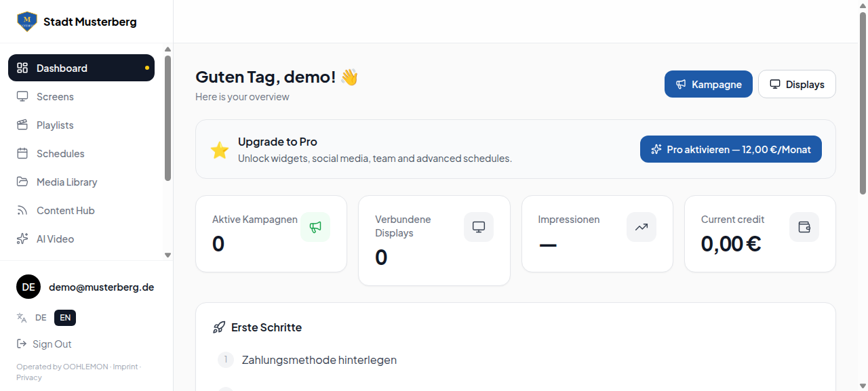Open the Schedules section
Screen dimensions: 868x391
tap(81, 153)
